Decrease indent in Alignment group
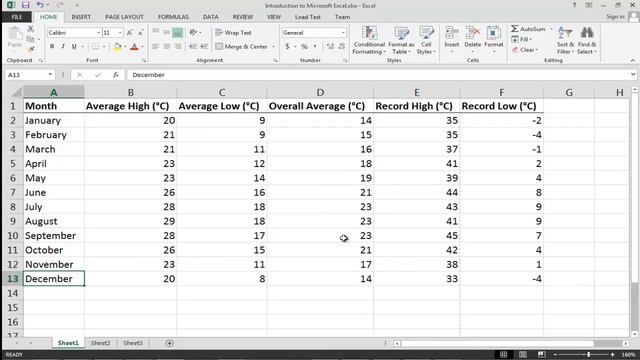Viewport: 640px width, 360px height. (x=193, y=47)
